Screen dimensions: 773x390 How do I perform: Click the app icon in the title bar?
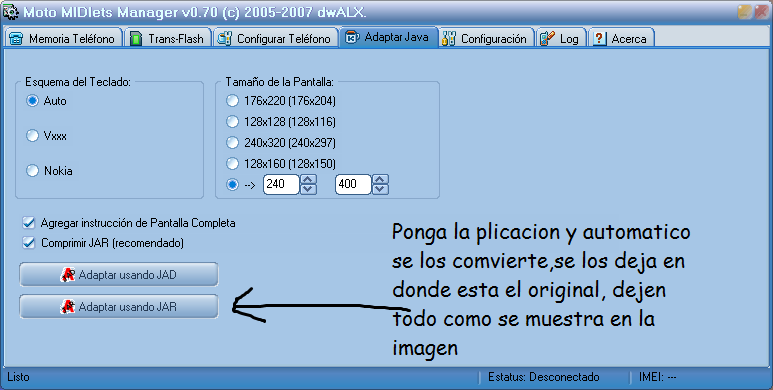(x=10, y=11)
